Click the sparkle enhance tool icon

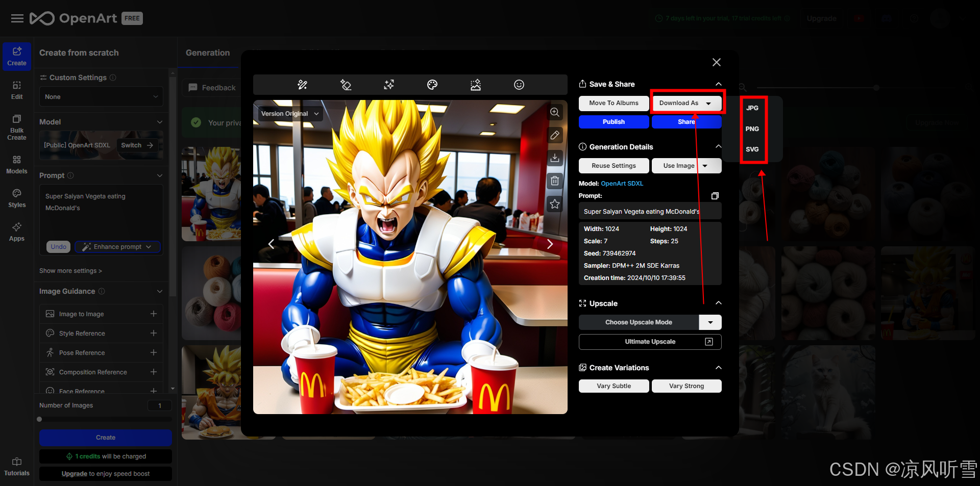(x=389, y=85)
